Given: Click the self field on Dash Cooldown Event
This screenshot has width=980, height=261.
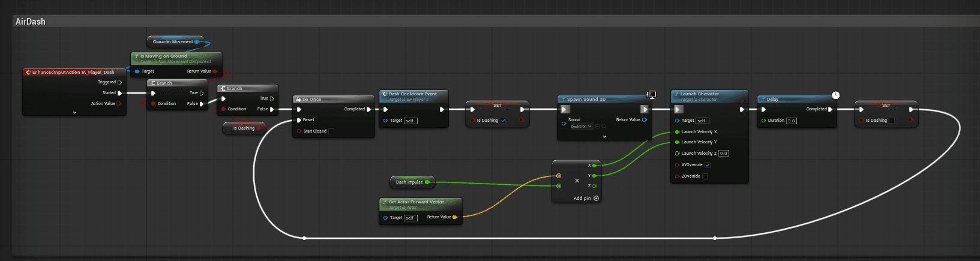Looking at the screenshot, I should [x=410, y=121].
